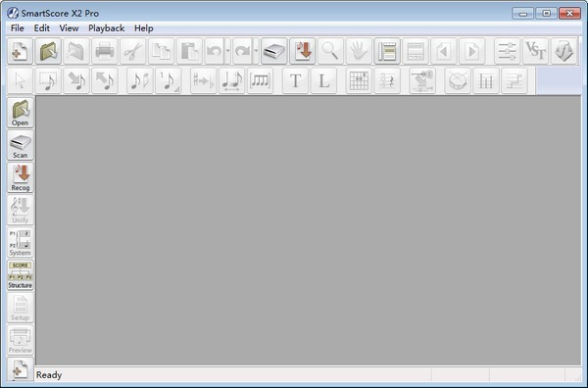
Task: Click the Copy icon in top toolbar
Action: pyautogui.click(x=162, y=51)
